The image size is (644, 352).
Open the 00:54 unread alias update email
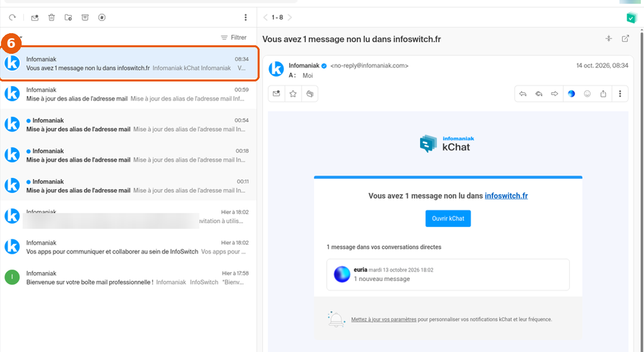coord(128,125)
